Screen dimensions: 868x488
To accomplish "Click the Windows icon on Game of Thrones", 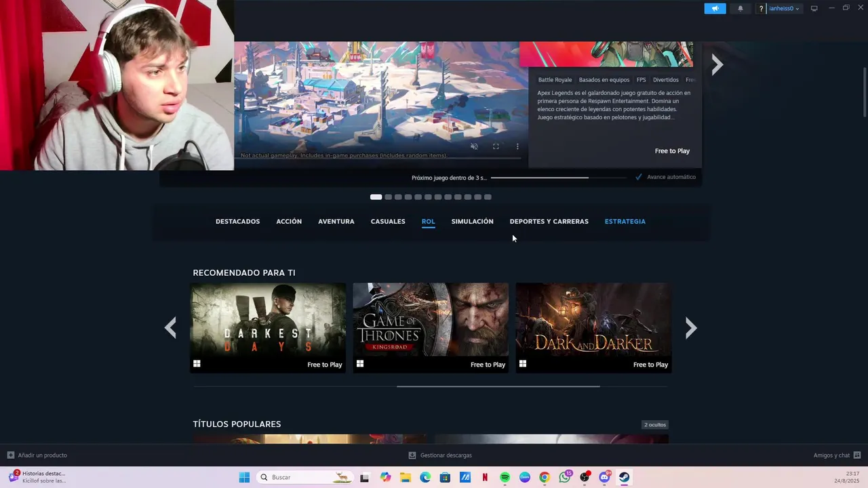I will (360, 364).
